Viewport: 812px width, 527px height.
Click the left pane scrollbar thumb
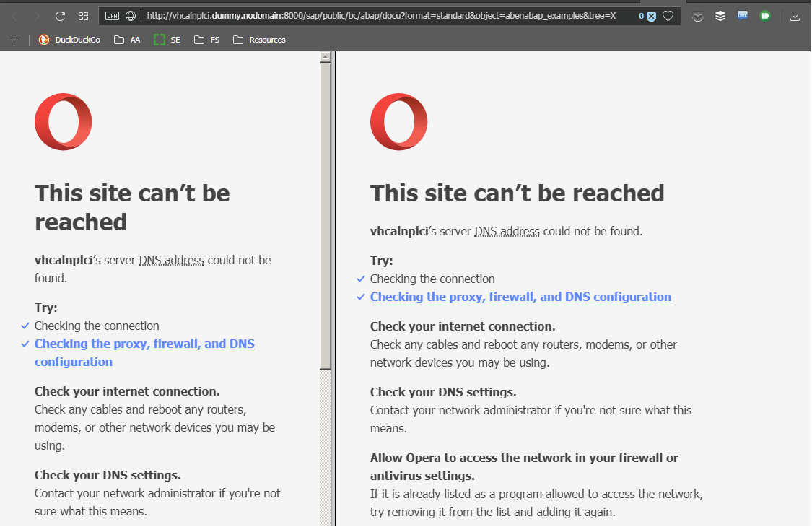[x=326, y=216]
